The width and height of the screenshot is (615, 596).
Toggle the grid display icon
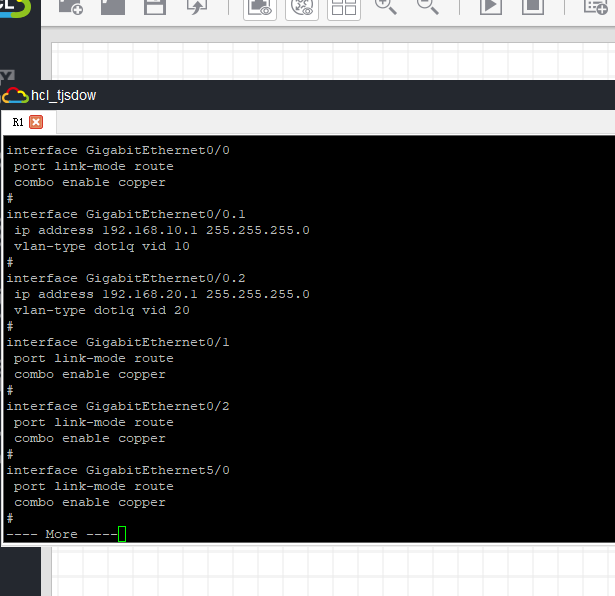(344, 8)
